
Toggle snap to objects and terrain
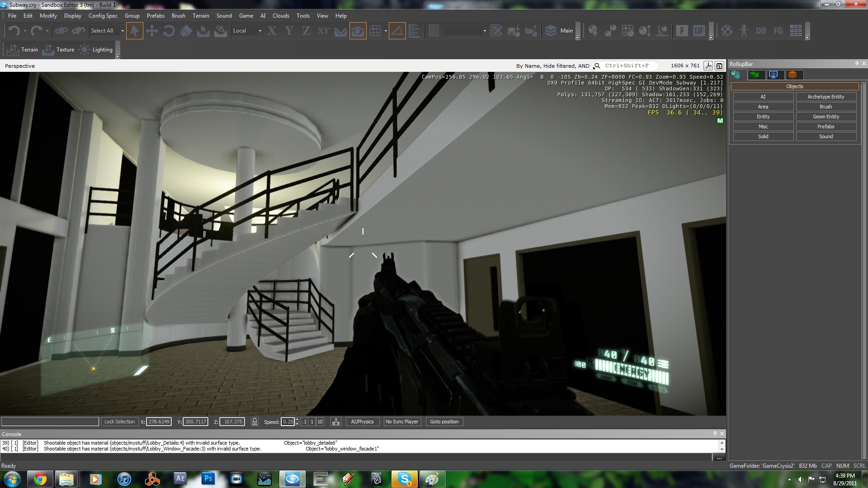[358, 31]
